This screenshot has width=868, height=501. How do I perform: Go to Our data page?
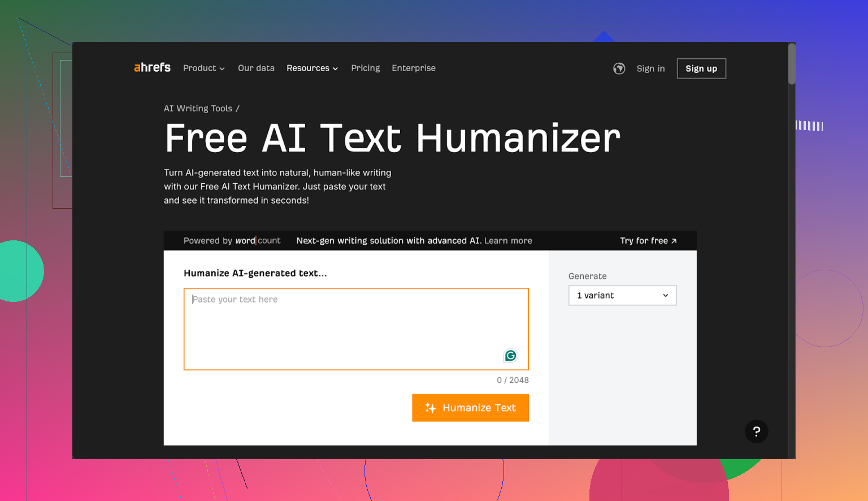point(256,68)
